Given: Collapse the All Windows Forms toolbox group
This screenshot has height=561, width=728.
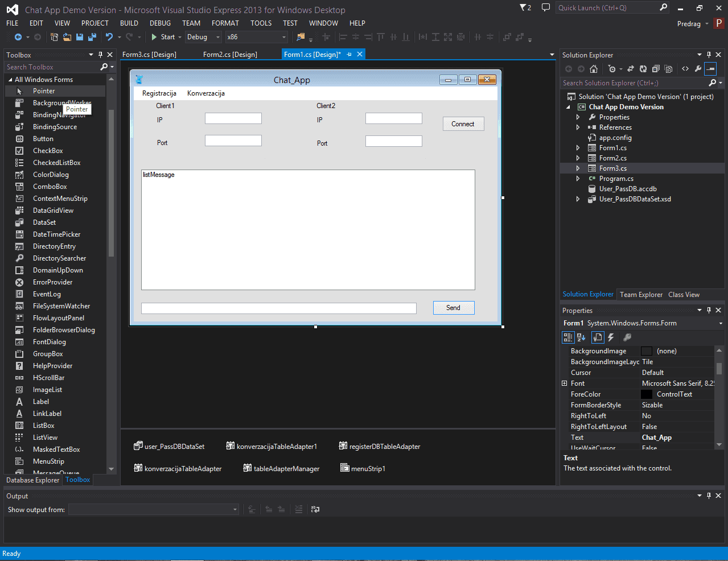Looking at the screenshot, I should [10, 80].
